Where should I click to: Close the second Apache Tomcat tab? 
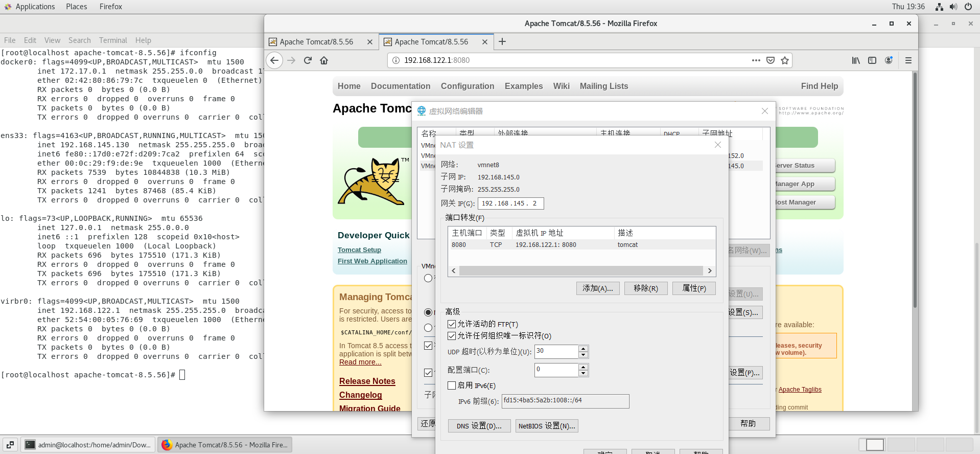(485, 42)
